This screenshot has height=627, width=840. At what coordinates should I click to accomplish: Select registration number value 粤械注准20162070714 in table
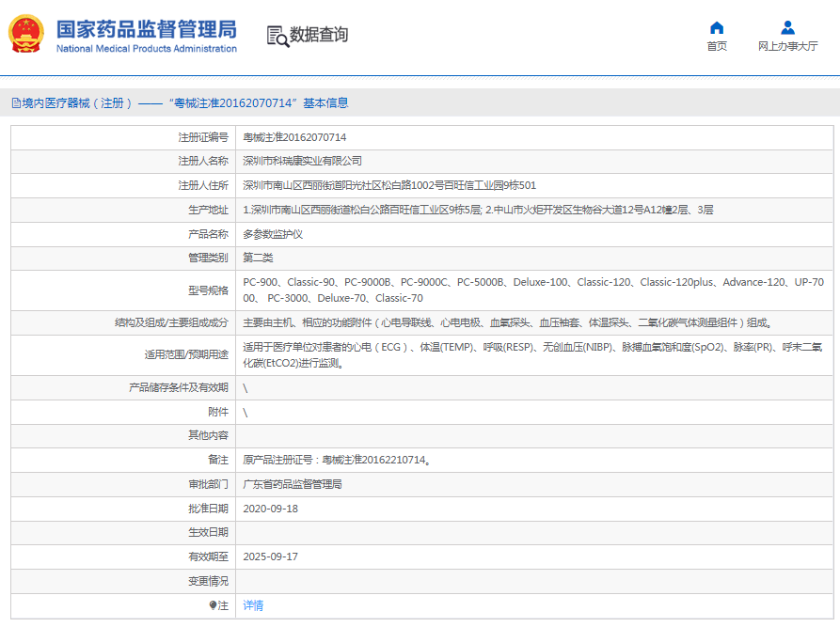pos(294,137)
